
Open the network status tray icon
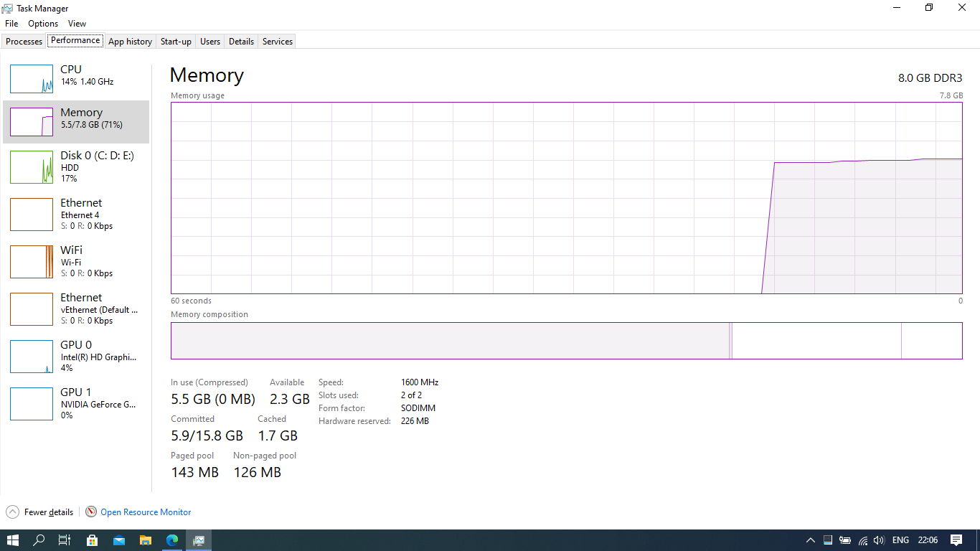(x=862, y=540)
